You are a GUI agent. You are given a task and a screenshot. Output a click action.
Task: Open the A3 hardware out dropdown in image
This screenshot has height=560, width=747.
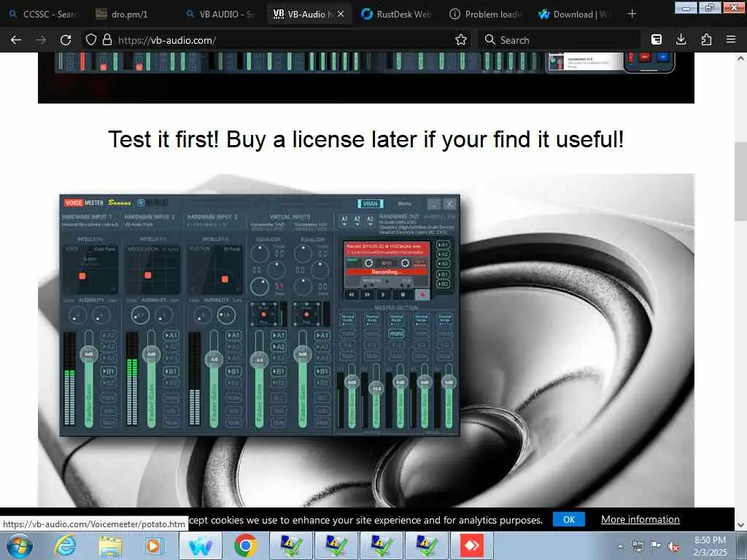(370, 220)
